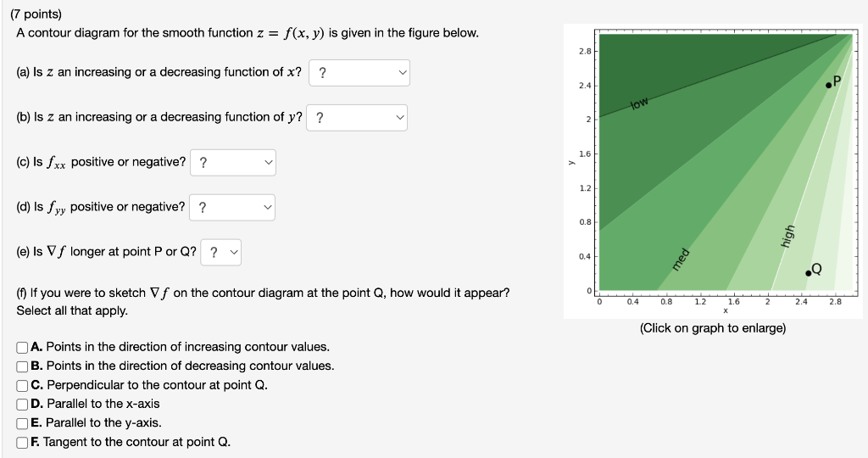Click the 'high' contour label
The width and height of the screenshot is (868, 458).
point(787,236)
